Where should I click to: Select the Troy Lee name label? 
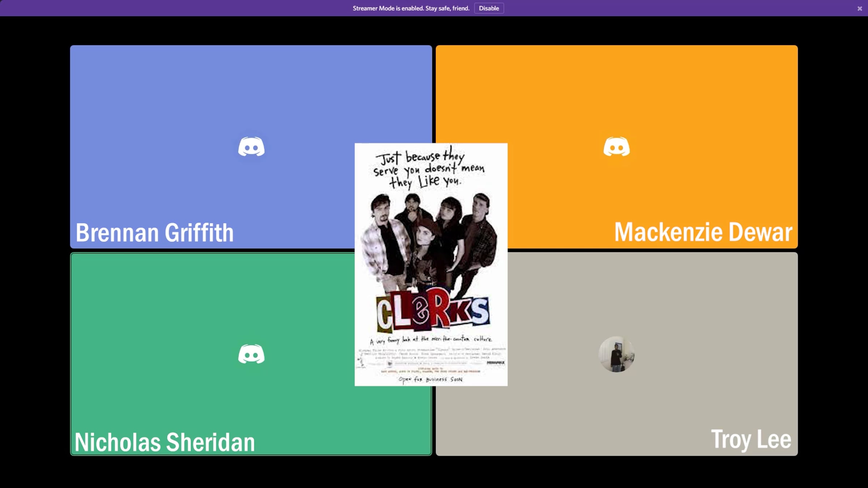click(x=751, y=439)
